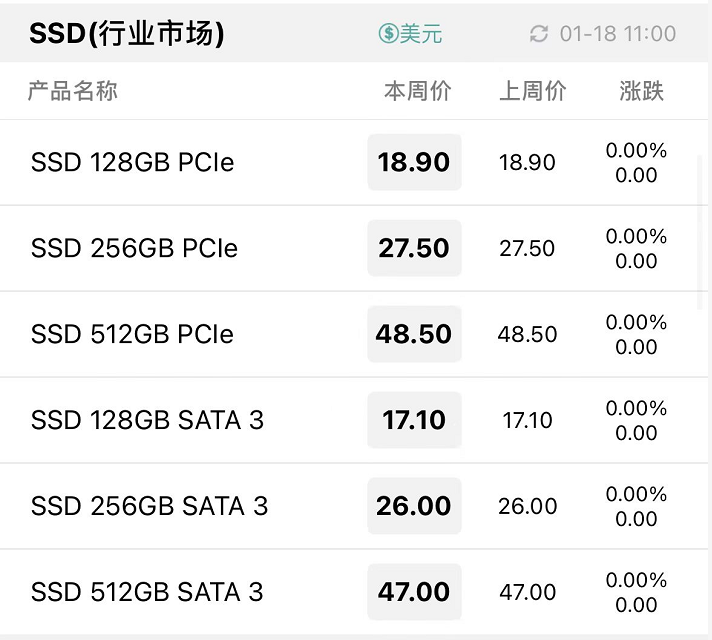Open the SSD 256GB PCIe product row
Image resolution: width=712 pixels, height=640 pixels.
pos(354,248)
